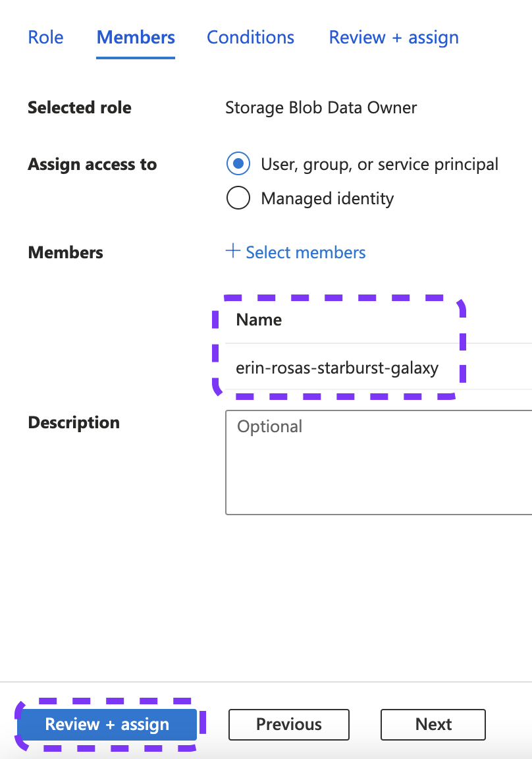Select the Review + assign tab
This screenshot has height=759, width=532.
pos(393,38)
